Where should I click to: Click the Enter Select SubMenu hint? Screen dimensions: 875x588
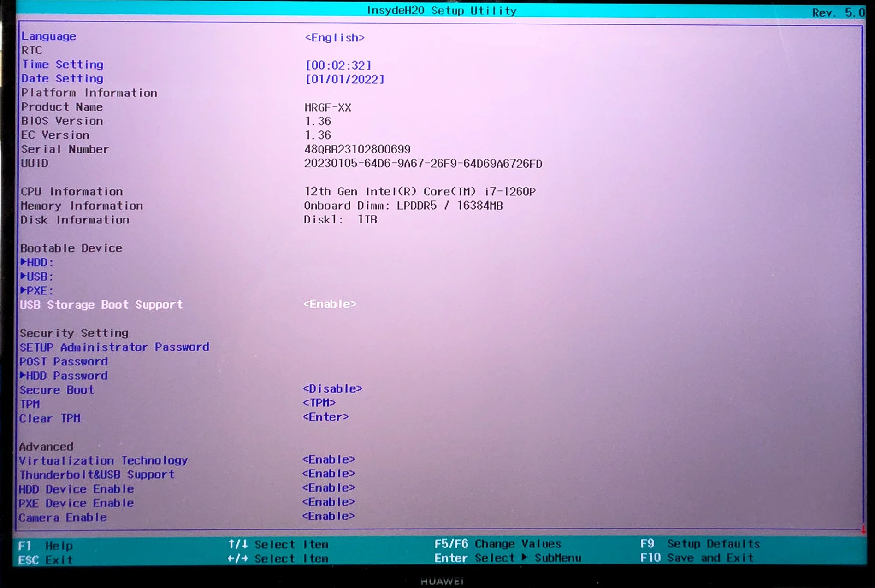coord(508,558)
